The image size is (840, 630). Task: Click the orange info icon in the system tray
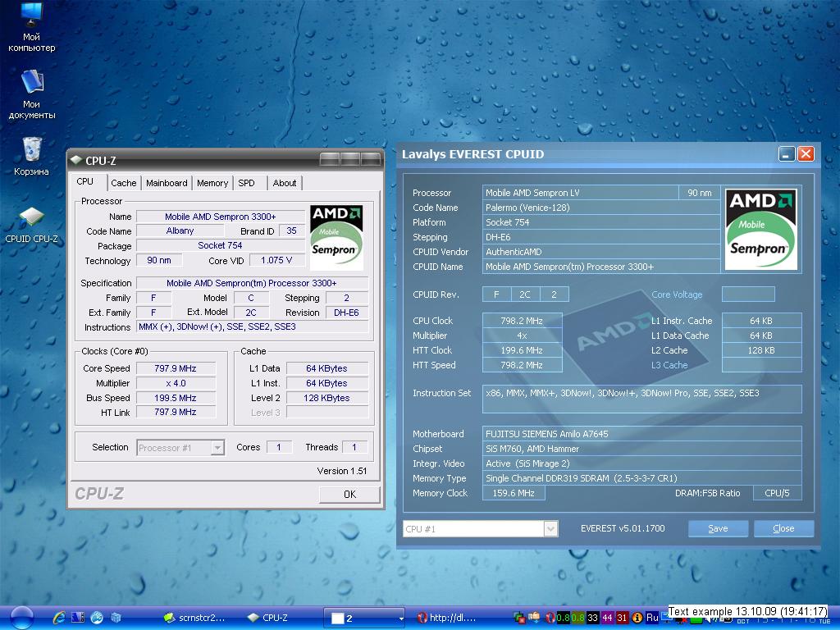637,618
